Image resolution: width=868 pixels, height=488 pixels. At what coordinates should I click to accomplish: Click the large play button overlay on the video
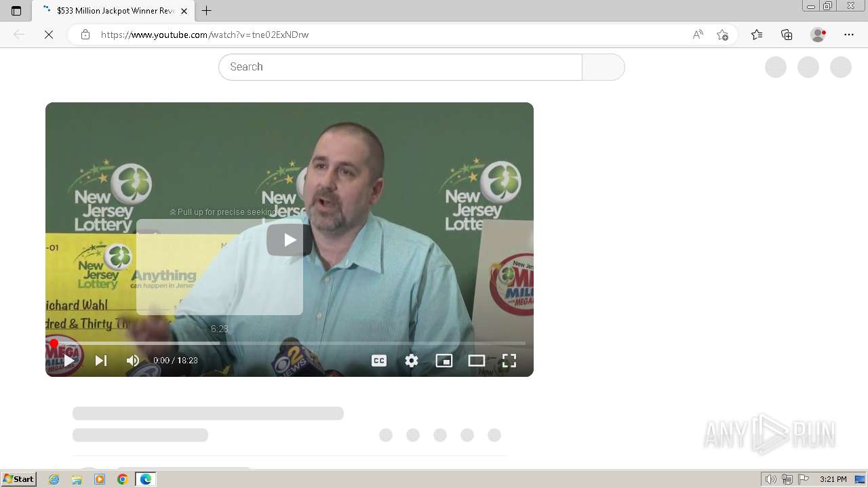click(x=290, y=239)
